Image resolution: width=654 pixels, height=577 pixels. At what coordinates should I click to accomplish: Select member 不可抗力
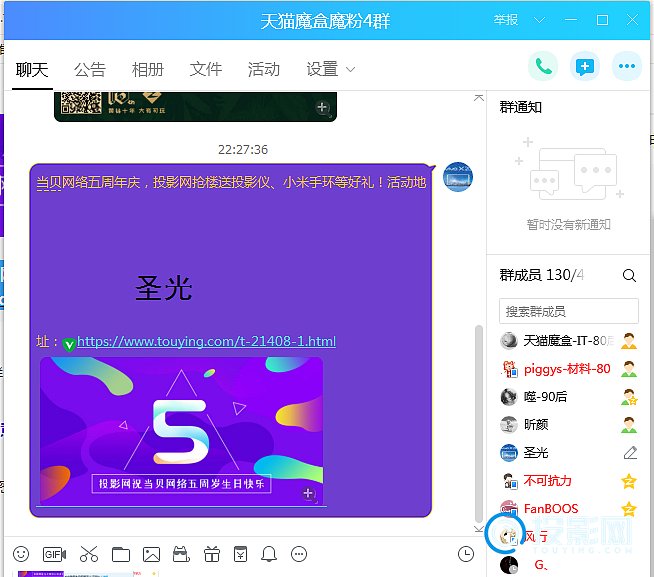[568, 481]
